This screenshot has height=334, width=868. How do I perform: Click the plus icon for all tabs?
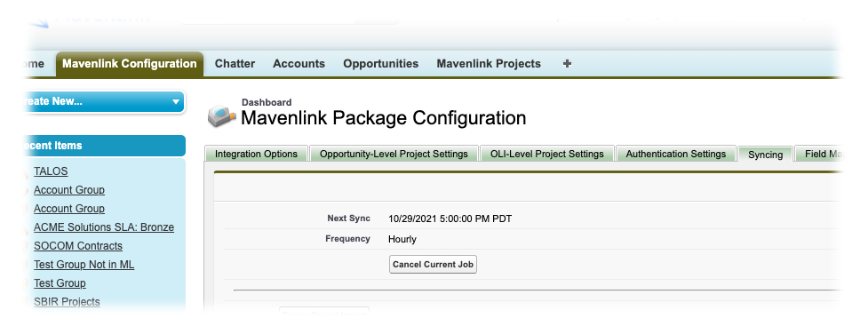click(x=567, y=64)
